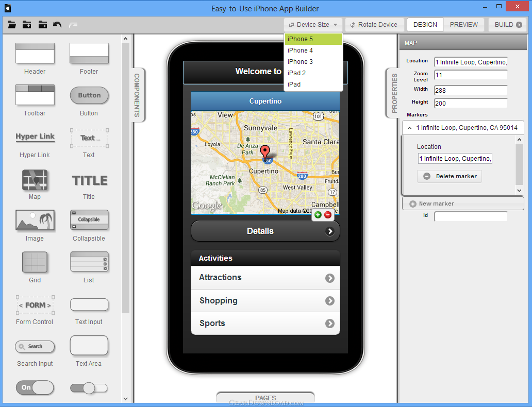The height and width of the screenshot is (407, 532).
Task: Select the List component
Action: (89, 267)
